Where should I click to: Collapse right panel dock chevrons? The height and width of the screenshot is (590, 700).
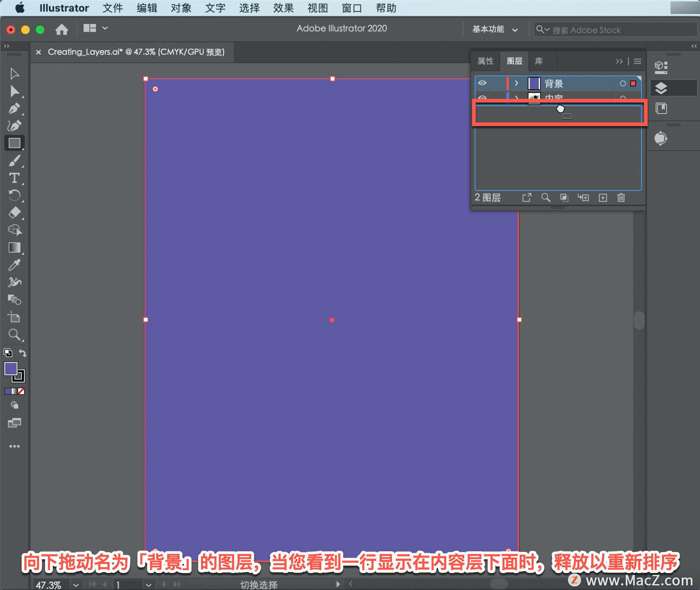click(694, 46)
